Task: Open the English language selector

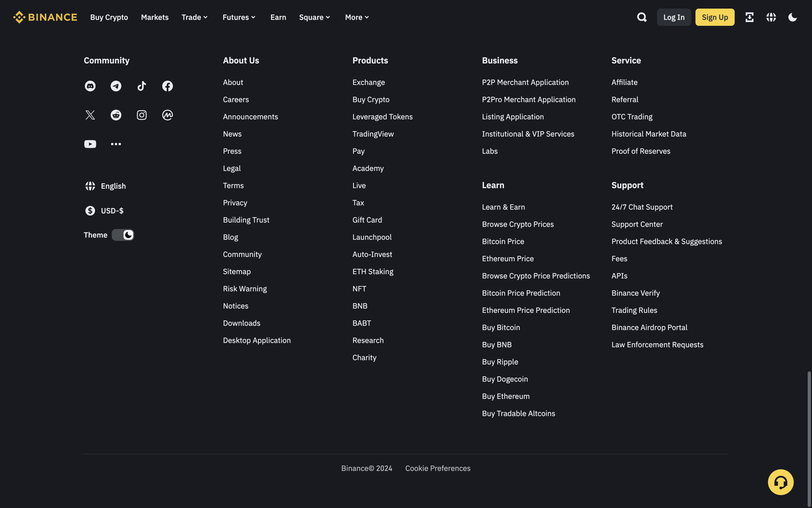Action: coord(105,186)
